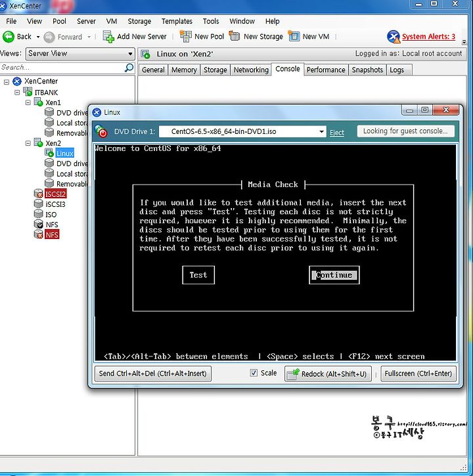The width and height of the screenshot is (473, 476).
Task: Select the Continue button in Media Check
Action: coord(334,275)
